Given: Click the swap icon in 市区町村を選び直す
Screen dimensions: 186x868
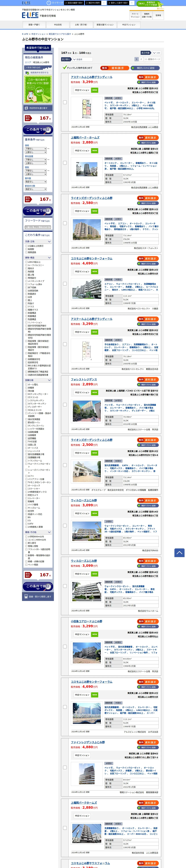Looking at the screenshot, I should pos(26,108).
